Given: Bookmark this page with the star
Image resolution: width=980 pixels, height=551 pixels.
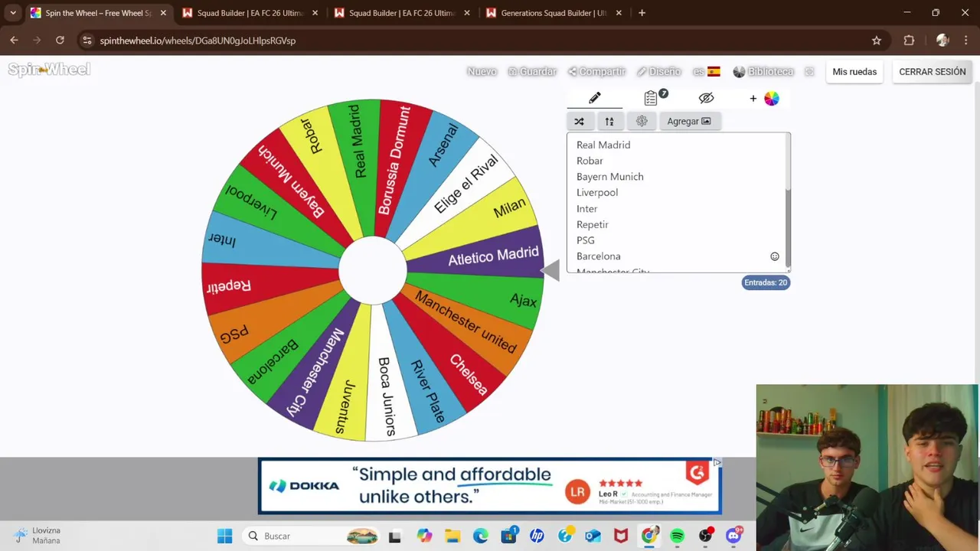Looking at the screenshot, I should click(877, 41).
